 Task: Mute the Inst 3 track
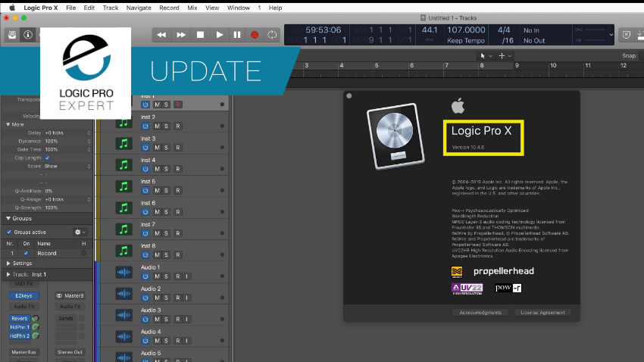point(157,148)
